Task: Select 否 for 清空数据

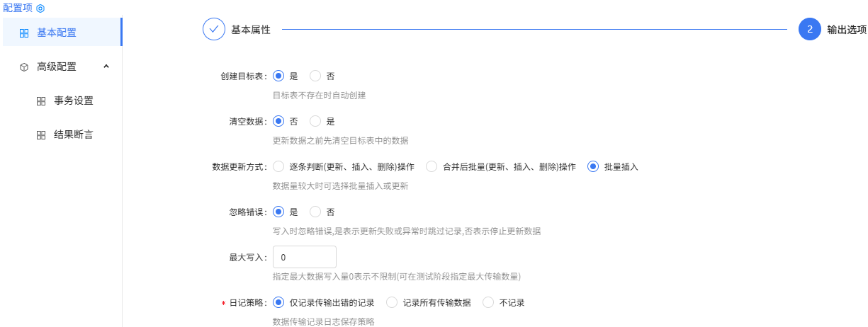Action: [x=278, y=121]
